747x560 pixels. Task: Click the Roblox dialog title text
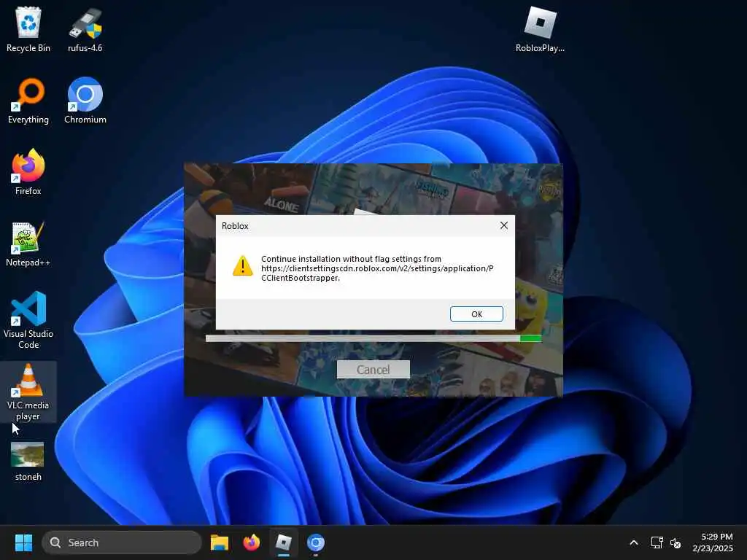tap(235, 226)
